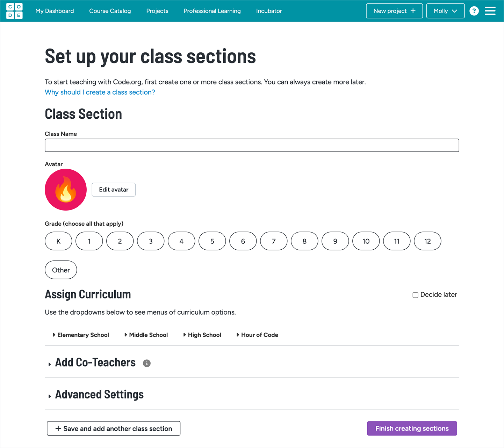Open Professional Learning in the top menu
This screenshot has height=448, width=504.
point(212,11)
